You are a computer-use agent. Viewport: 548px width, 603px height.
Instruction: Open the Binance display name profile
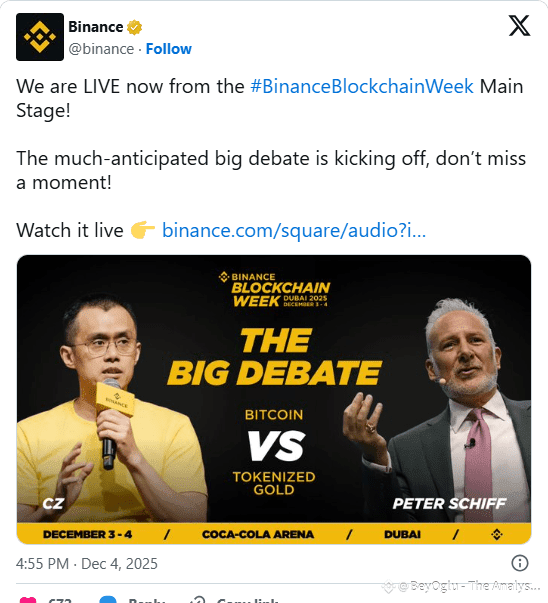coord(96,27)
